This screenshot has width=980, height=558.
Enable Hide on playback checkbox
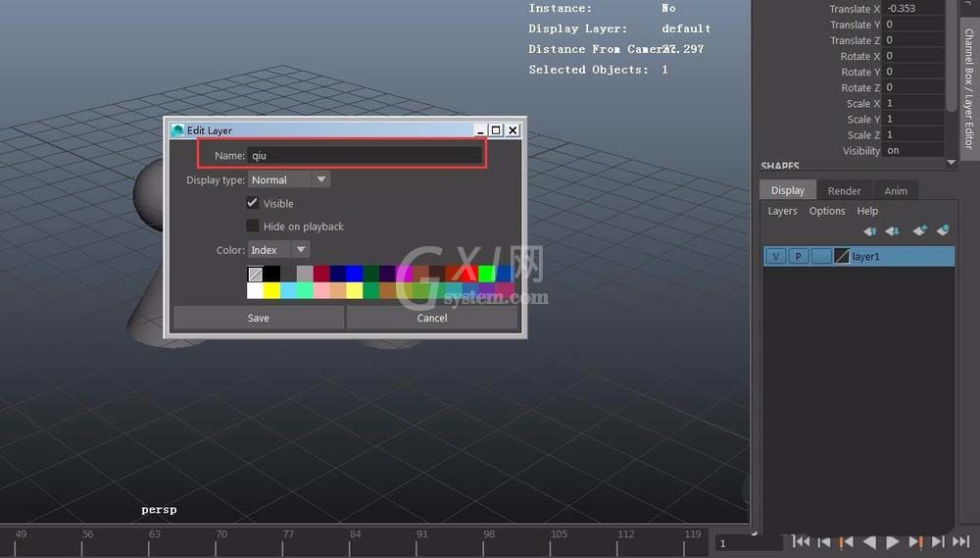[x=253, y=226]
